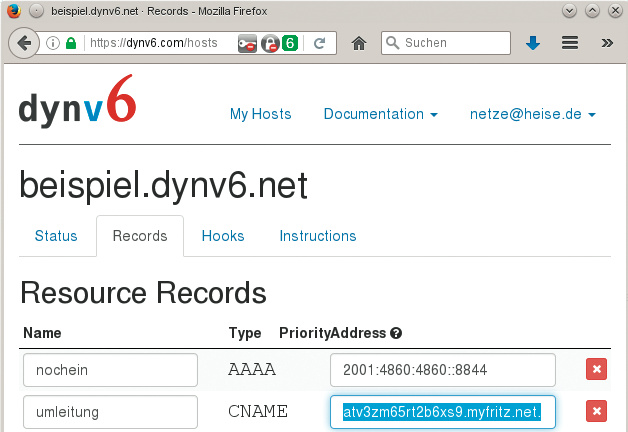Edit the "umleitung" name field
628x432 pixels.
click(x=110, y=412)
